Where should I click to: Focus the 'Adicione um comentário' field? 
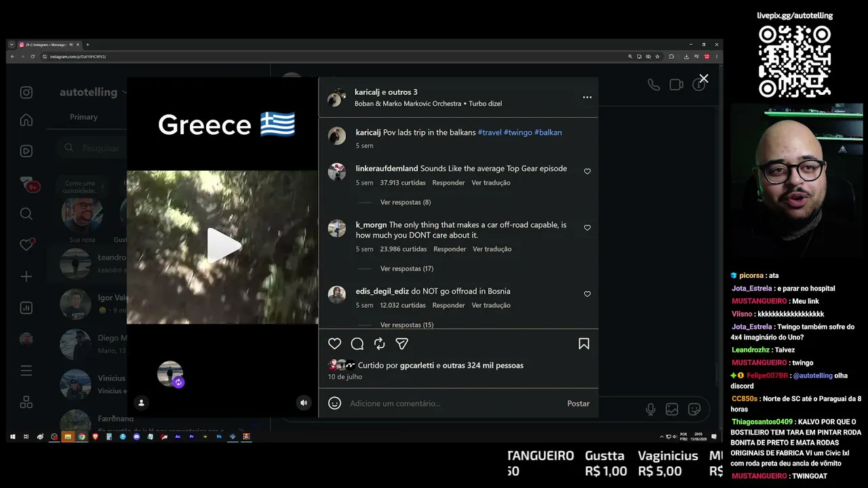[x=454, y=403]
